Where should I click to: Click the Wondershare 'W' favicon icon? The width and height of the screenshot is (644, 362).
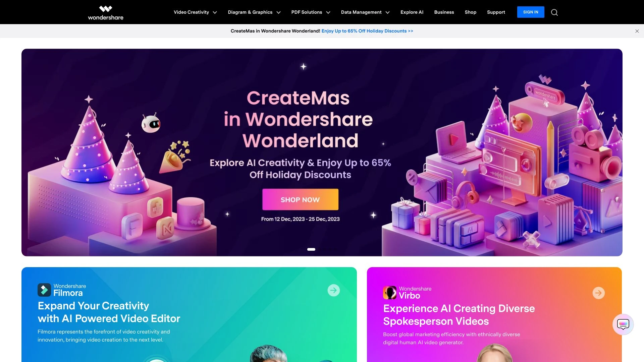pos(105,8)
